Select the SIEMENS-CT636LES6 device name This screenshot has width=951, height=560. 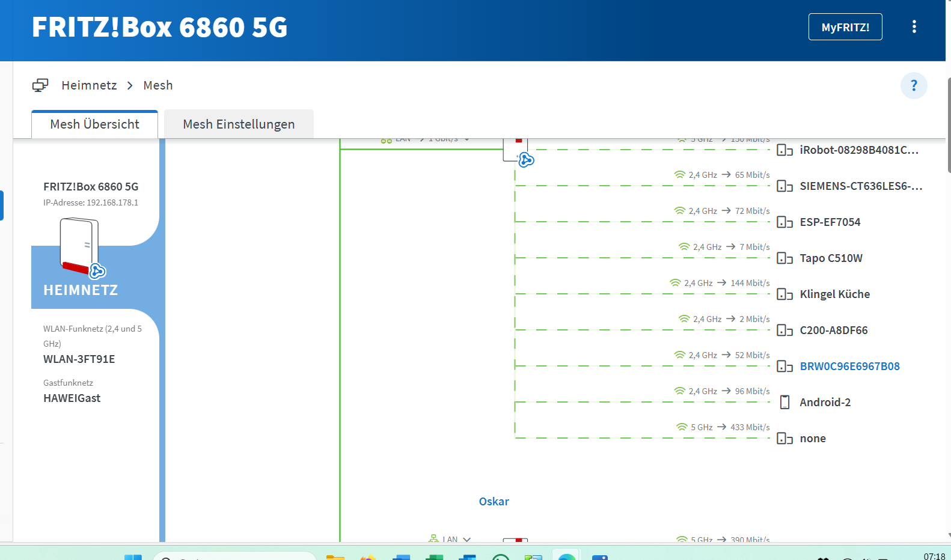(861, 186)
